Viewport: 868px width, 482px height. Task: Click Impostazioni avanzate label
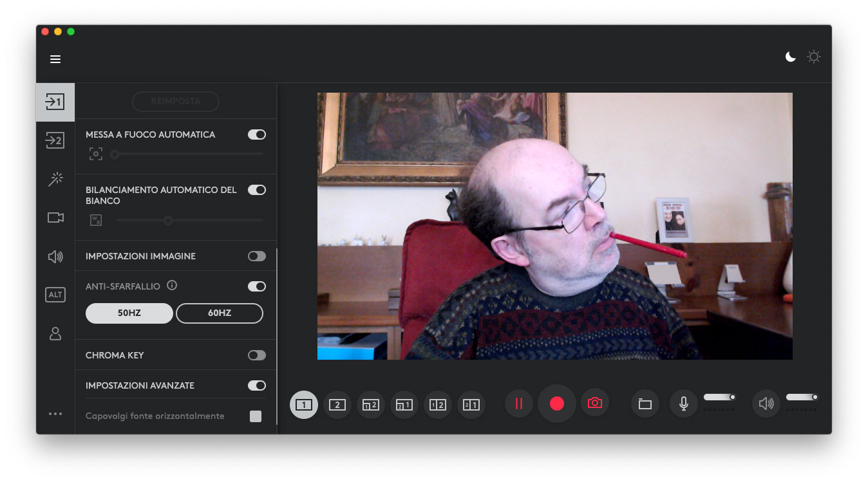(140, 385)
